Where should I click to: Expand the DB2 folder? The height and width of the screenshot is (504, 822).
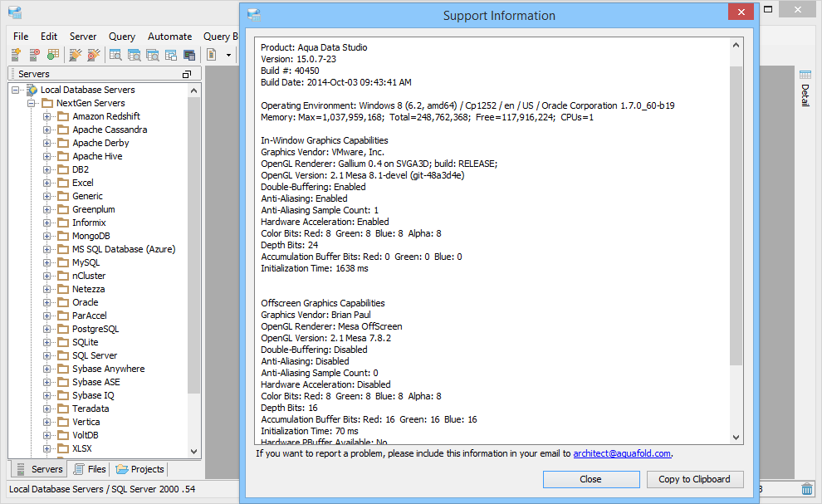46,169
